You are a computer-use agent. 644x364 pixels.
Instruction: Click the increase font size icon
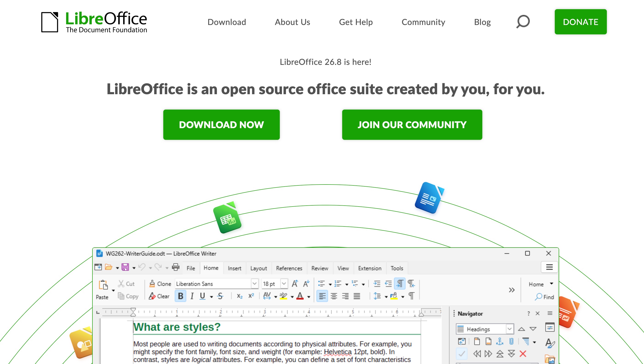295,284
